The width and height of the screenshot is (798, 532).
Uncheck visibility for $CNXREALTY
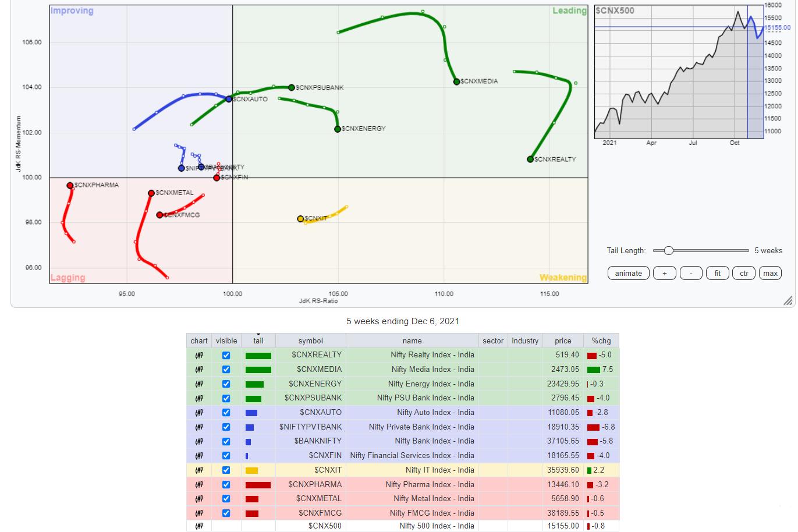(226, 355)
